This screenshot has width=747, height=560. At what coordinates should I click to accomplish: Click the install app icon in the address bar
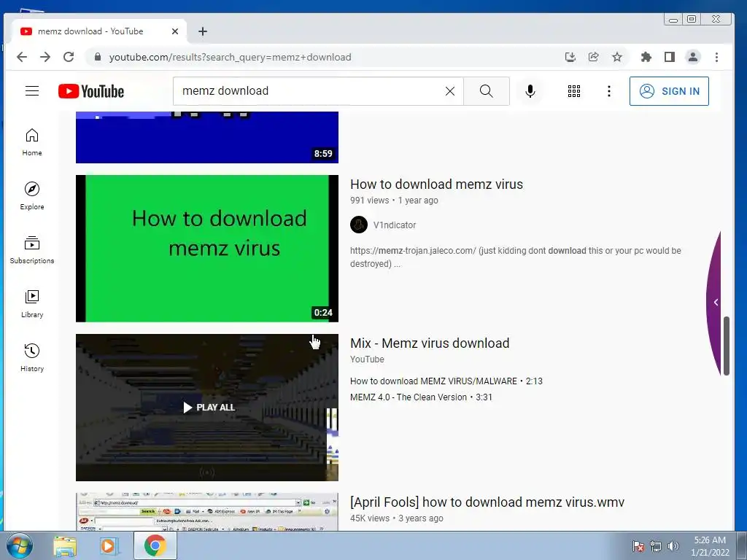click(570, 57)
